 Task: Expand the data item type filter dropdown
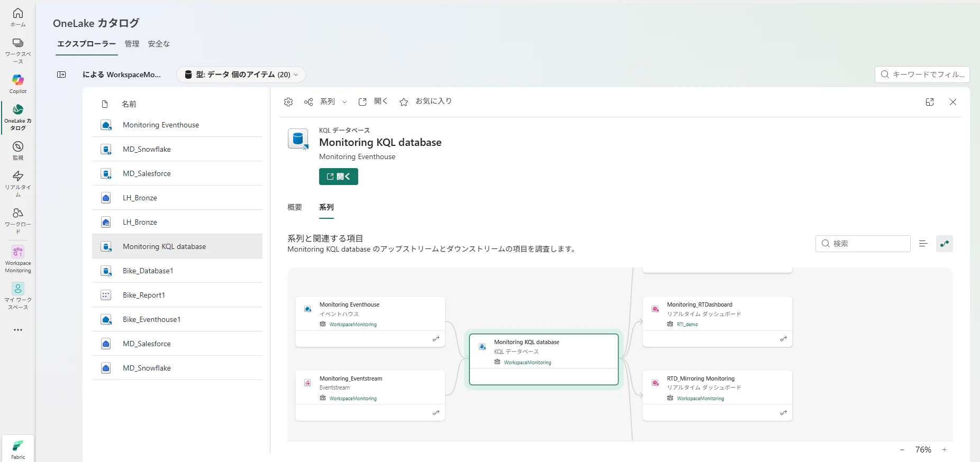click(241, 75)
